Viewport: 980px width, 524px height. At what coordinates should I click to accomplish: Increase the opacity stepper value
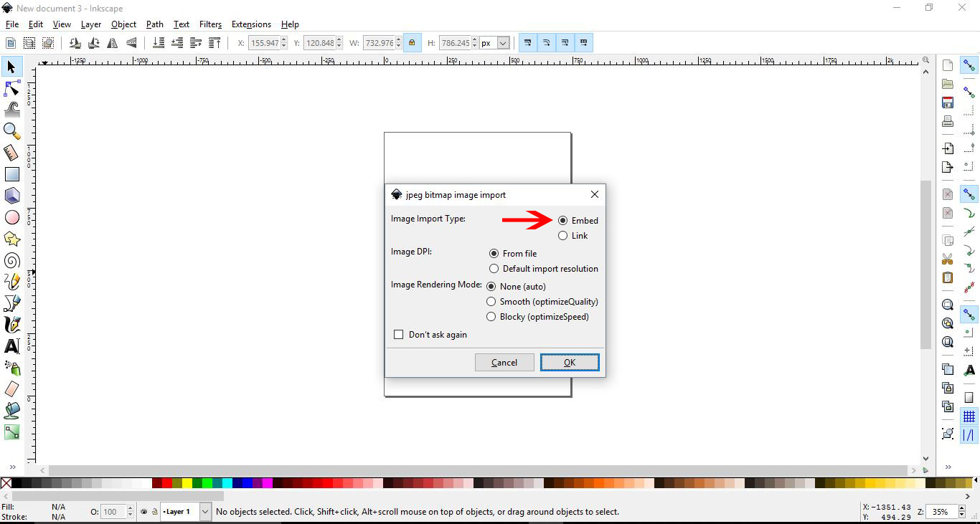130,509
